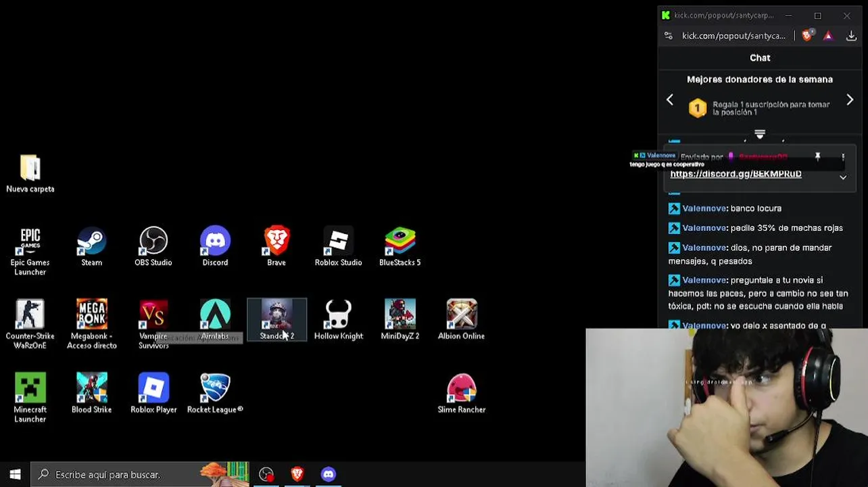View site information icon in address bar

click(x=668, y=36)
